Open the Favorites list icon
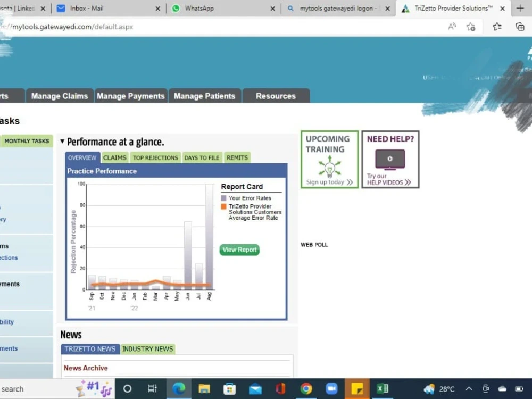This screenshot has width=532, height=399. click(497, 27)
